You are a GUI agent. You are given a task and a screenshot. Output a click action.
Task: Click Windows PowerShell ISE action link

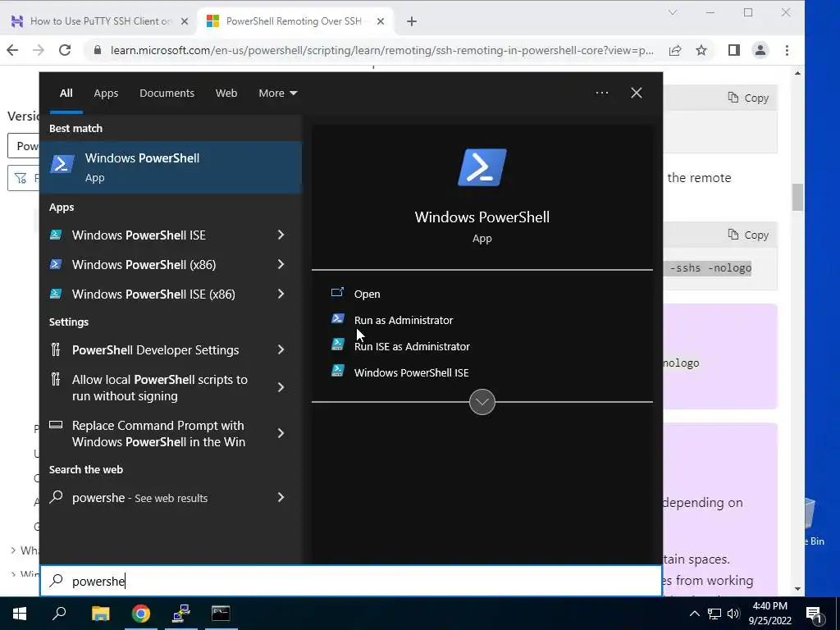412,373
